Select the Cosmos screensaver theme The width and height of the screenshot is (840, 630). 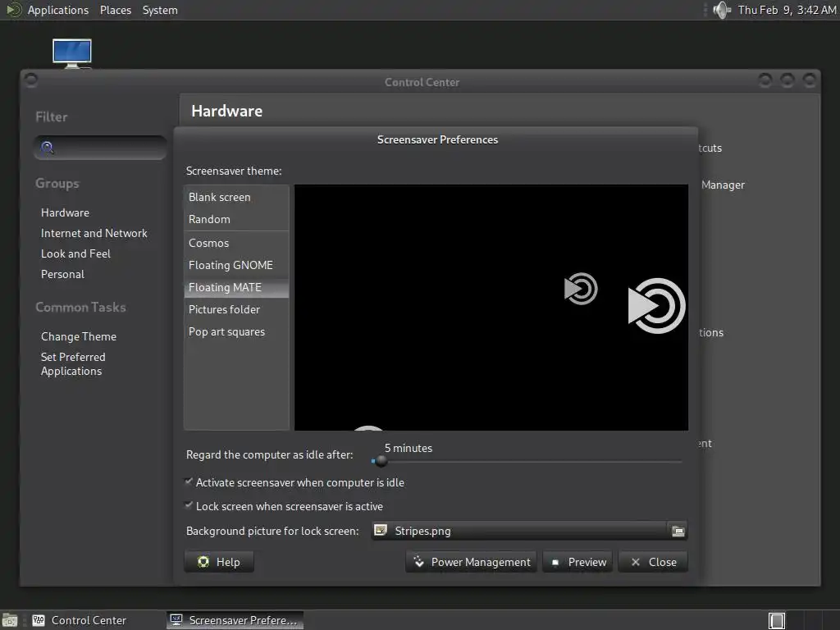click(x=236, y=243)
